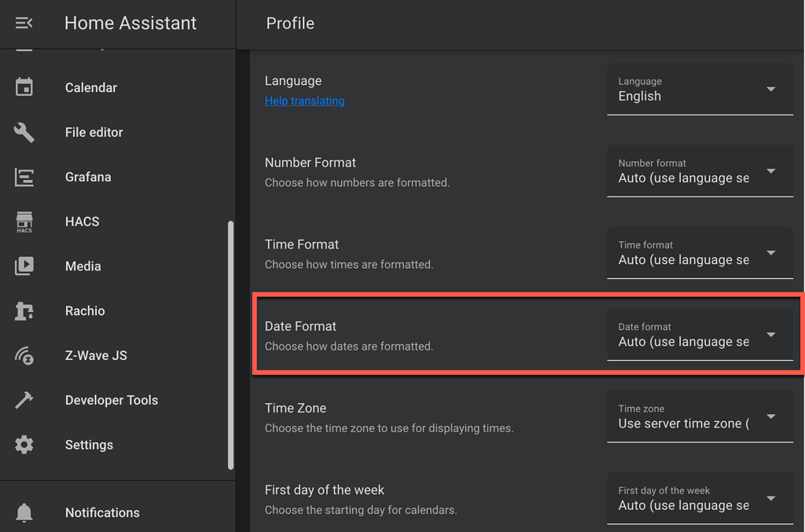This screenshot has height=532, width=805.
Task: Open the File editor
Action: [95, 132]
